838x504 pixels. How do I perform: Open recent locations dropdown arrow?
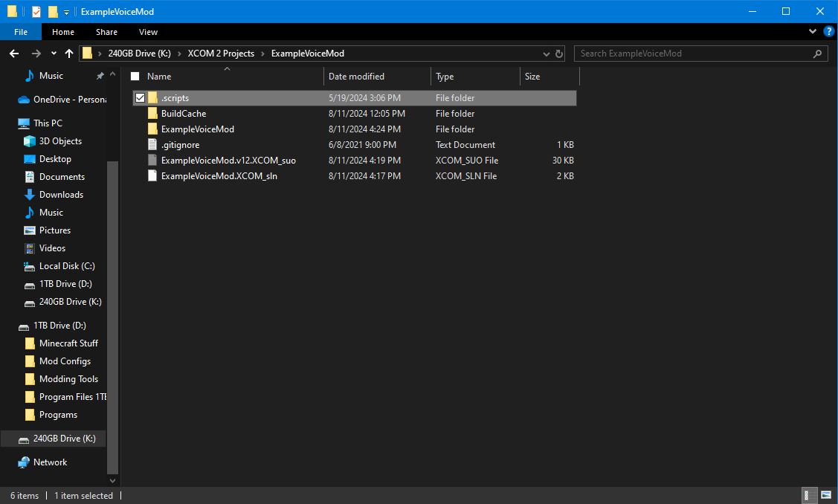pos(54,54)
